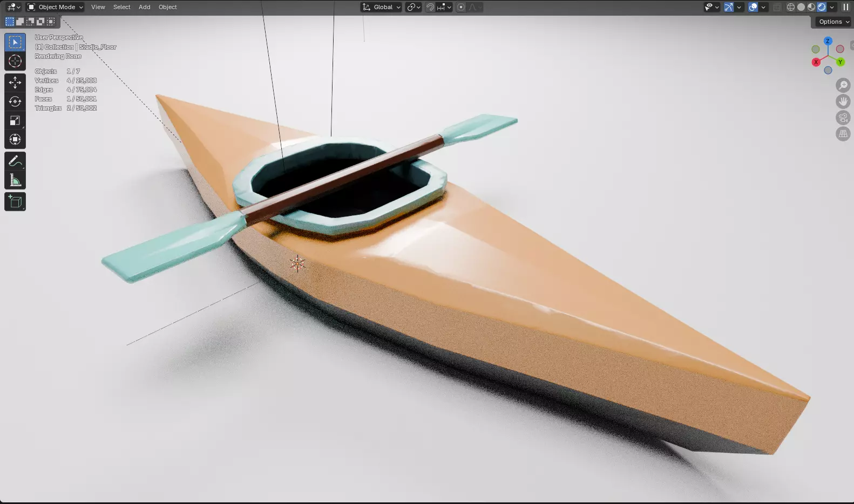Open the Global transform orientation dropdown
The image size is (854, 504).
(381, 7)
